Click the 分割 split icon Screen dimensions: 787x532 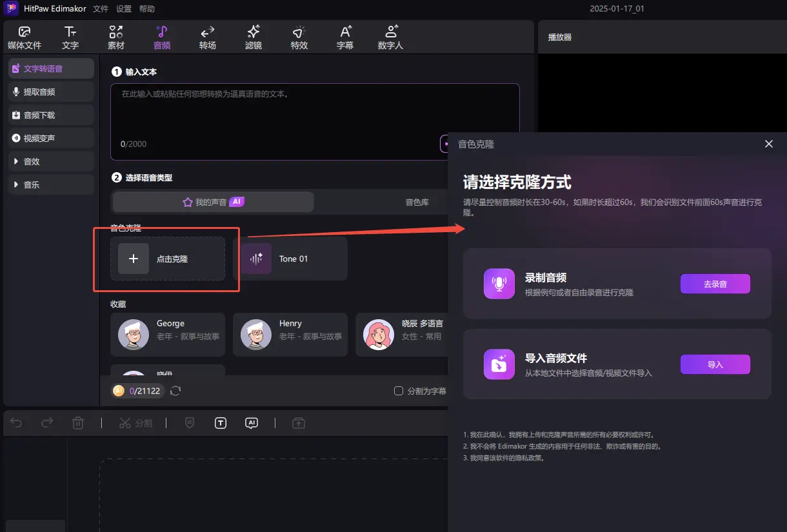pyautogui.click(x=135, y=423)
